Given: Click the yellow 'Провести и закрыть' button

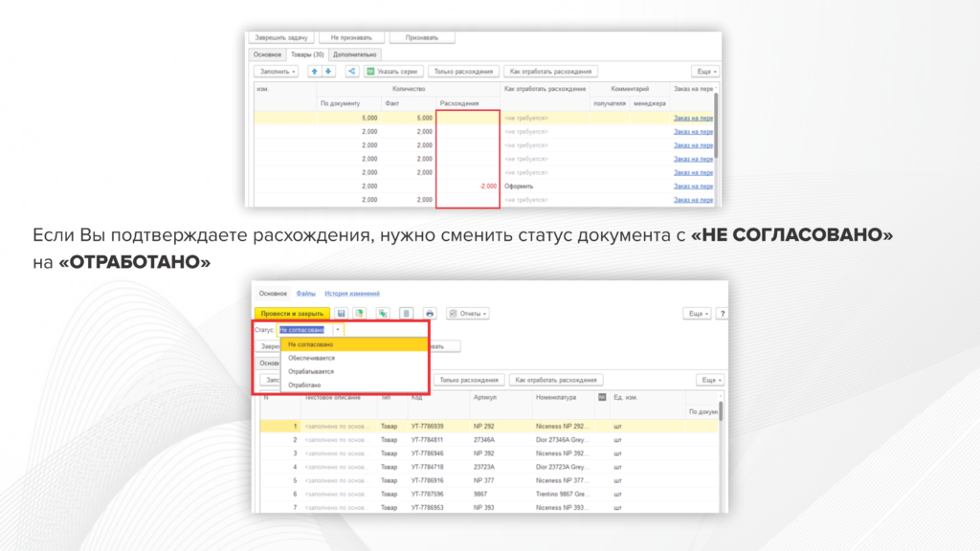Looking at the screenshot, I should 292,314.
